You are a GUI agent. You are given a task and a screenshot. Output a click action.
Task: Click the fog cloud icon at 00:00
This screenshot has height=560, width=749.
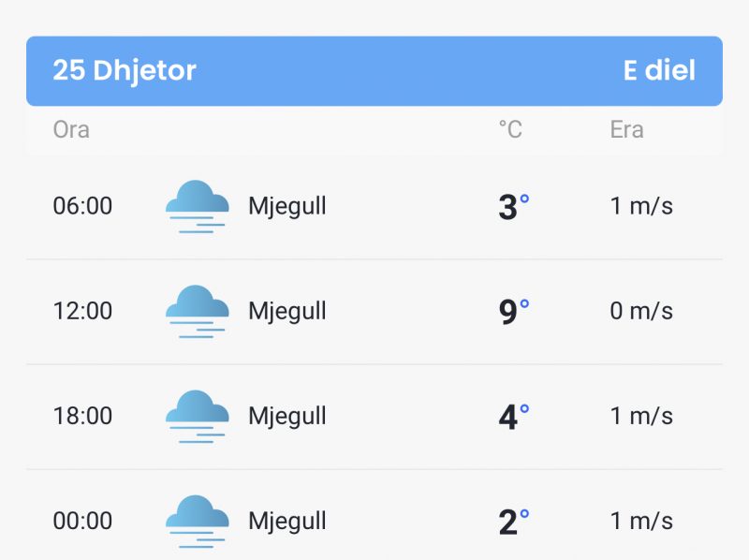[198, 522]
